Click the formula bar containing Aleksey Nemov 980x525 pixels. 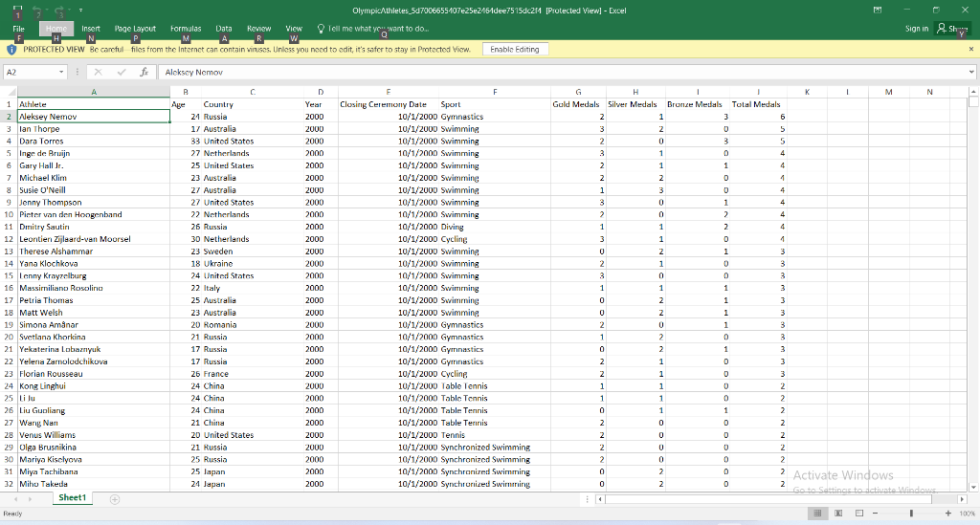563,73
